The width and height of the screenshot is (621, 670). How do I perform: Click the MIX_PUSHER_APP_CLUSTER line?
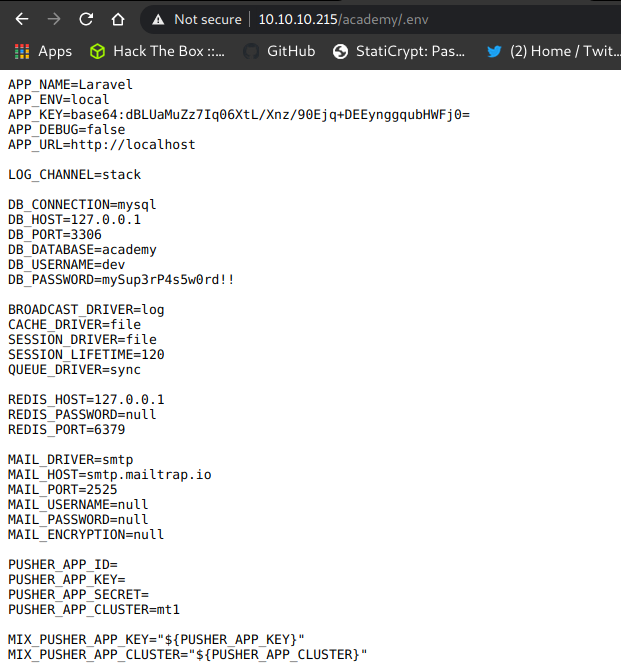[187, 654]
